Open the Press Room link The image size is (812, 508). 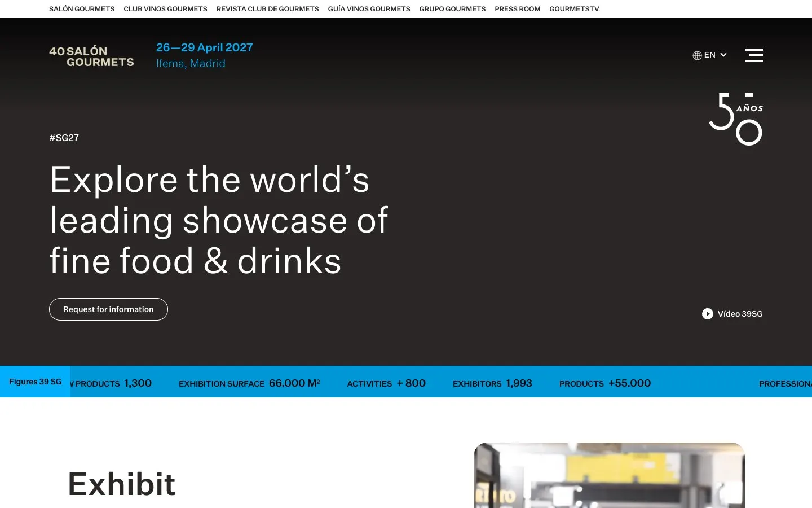(517, 9)
